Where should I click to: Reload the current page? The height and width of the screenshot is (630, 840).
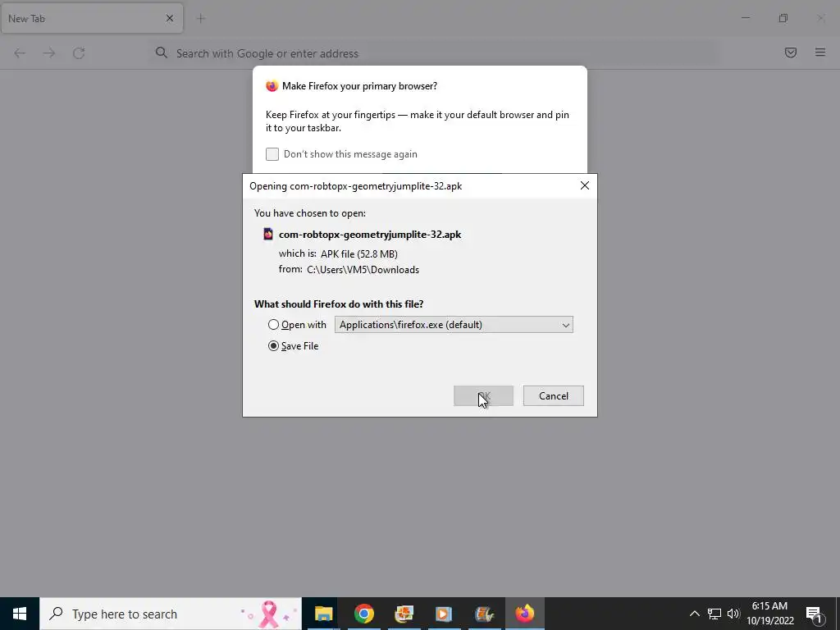click(x=79, y=52)
